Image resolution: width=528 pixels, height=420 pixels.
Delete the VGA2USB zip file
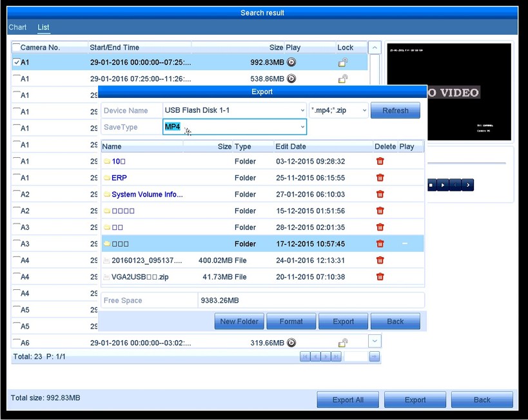380,277
